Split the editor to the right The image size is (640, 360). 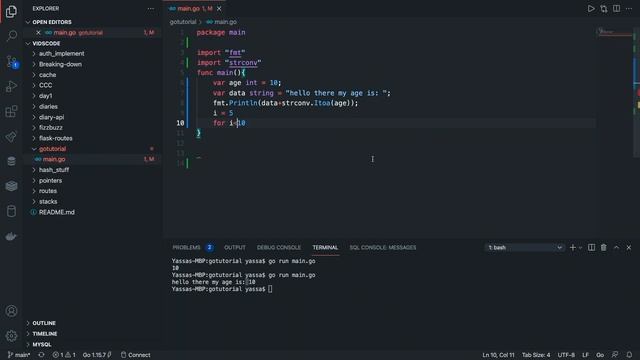click(x=616, y=9)
